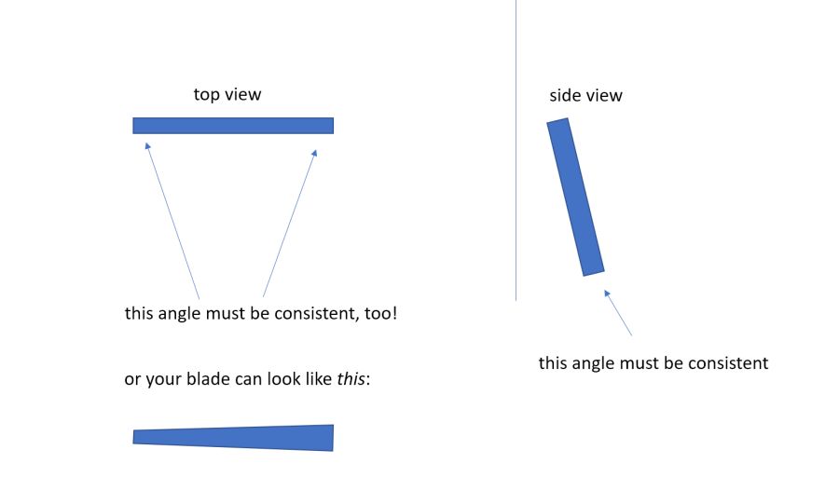This screenshot has height=504, width=839.
Task: Click the left end of top view bar
Action: pyautogui.click(x=137, y=126)
